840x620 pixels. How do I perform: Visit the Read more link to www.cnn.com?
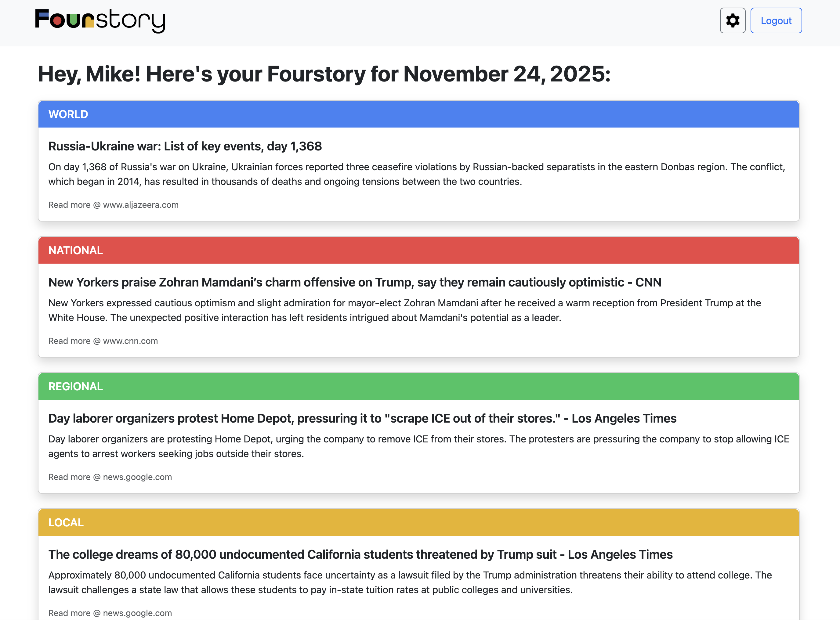pyautogui.click(x=103, y=341)
